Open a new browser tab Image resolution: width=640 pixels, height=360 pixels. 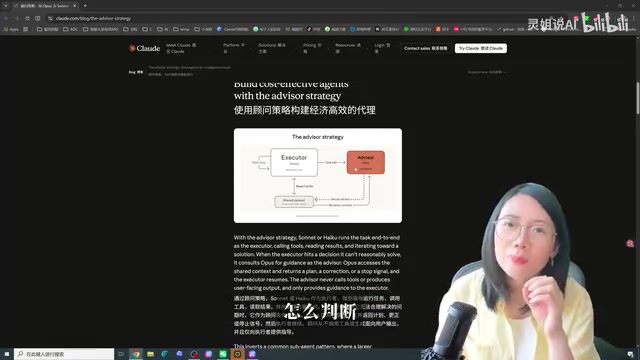85,6
